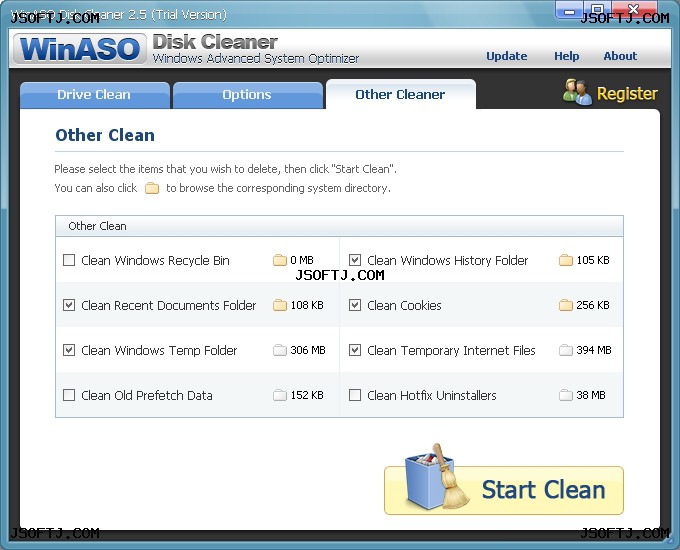Open the About menu link

620,56
